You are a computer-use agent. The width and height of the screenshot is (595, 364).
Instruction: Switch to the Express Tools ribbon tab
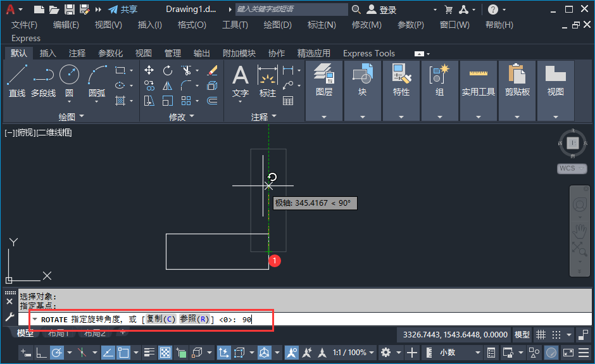coord(369,53)
